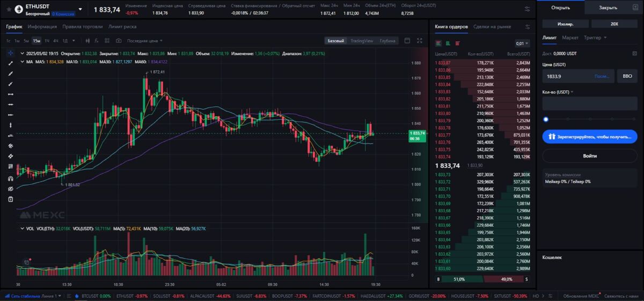Image resolution: width=644 pixels, height=301 pixels.
Task: Toggle the chart window layout icon
Action: tap(407, 40)
